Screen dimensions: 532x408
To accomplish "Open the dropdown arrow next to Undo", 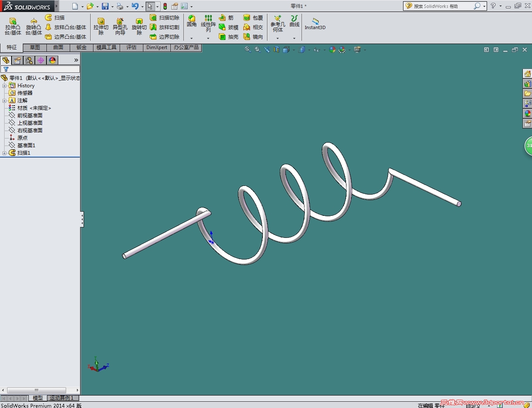I will [x=142, y=7].
